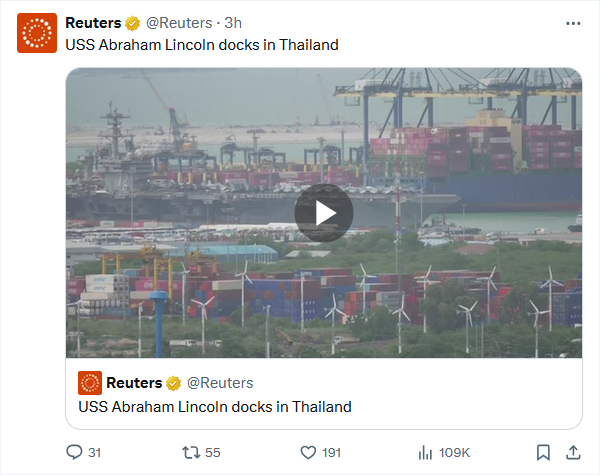Click the 109K views count
600x475 pixels.
point(454,452)
